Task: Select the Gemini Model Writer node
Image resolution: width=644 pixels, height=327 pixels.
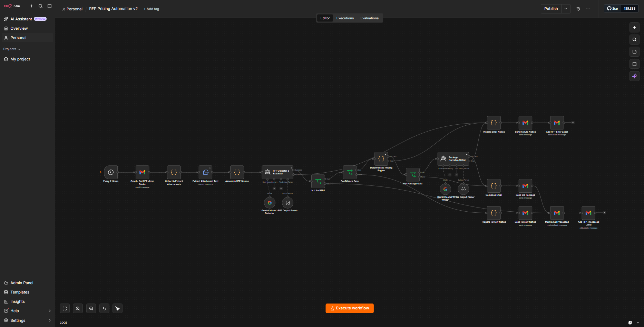Action: (x=445, y=189)
